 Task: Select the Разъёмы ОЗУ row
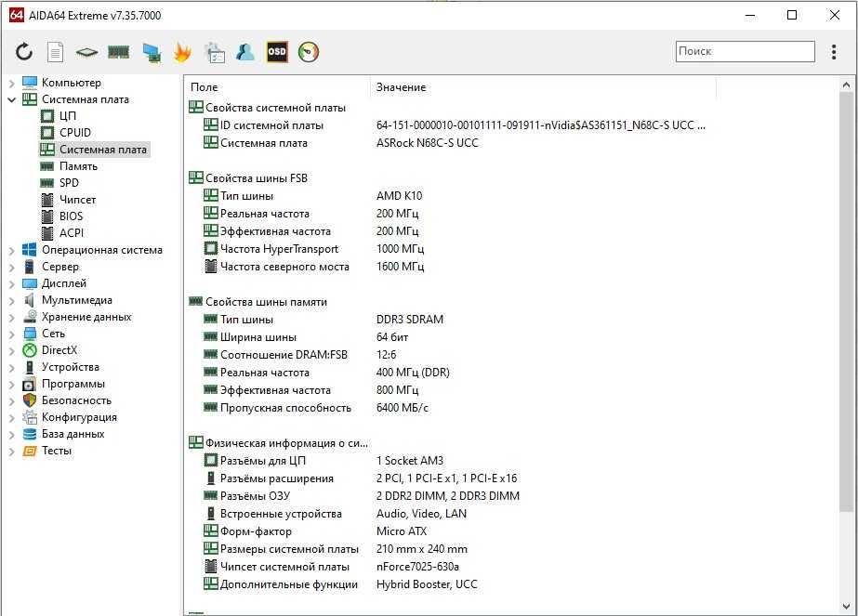(362, 495)
